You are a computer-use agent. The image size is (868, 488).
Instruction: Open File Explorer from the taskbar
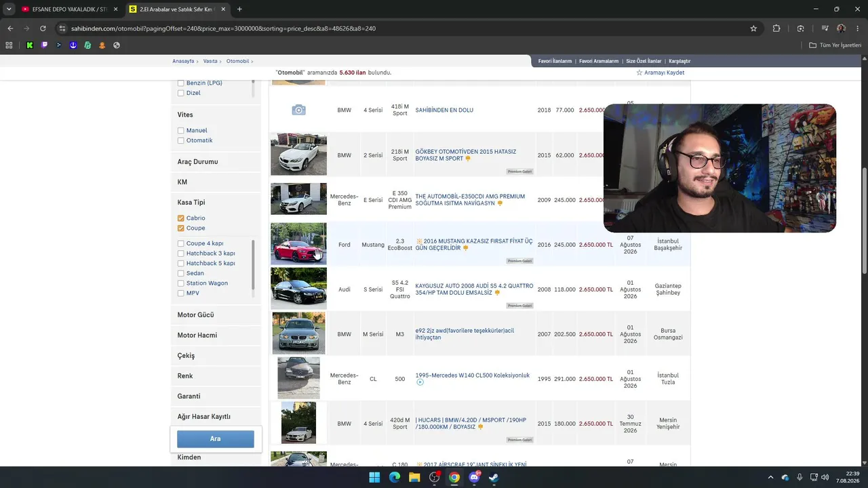(414, 477)
